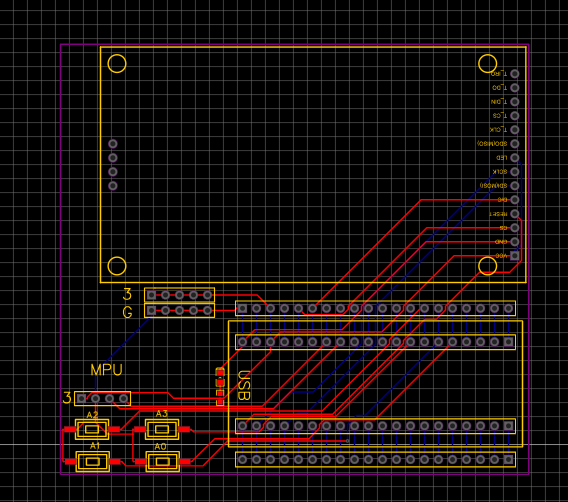Select the A0 push button footprint

tap(163, 461)
